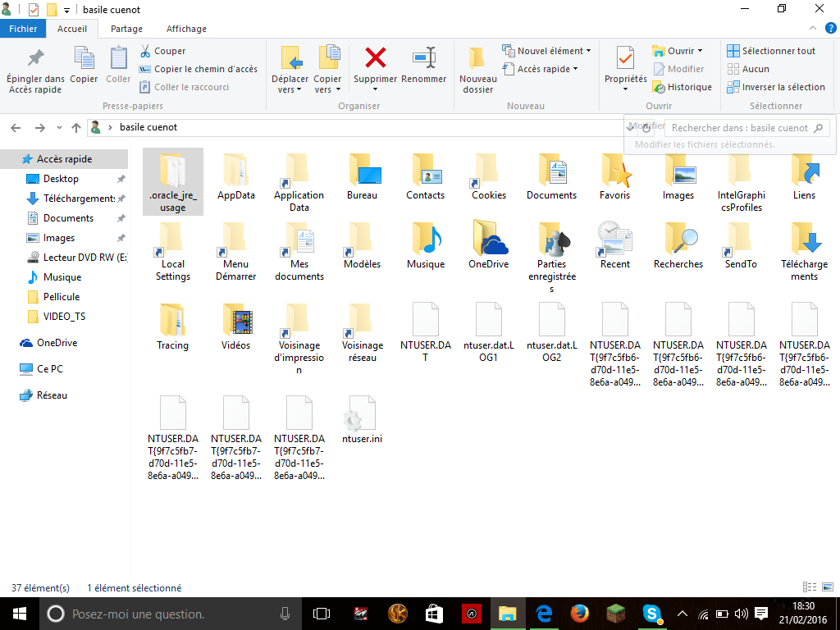Open the recent locations dropdown chevron
This screenshot has width=840, height=630.
59,127
